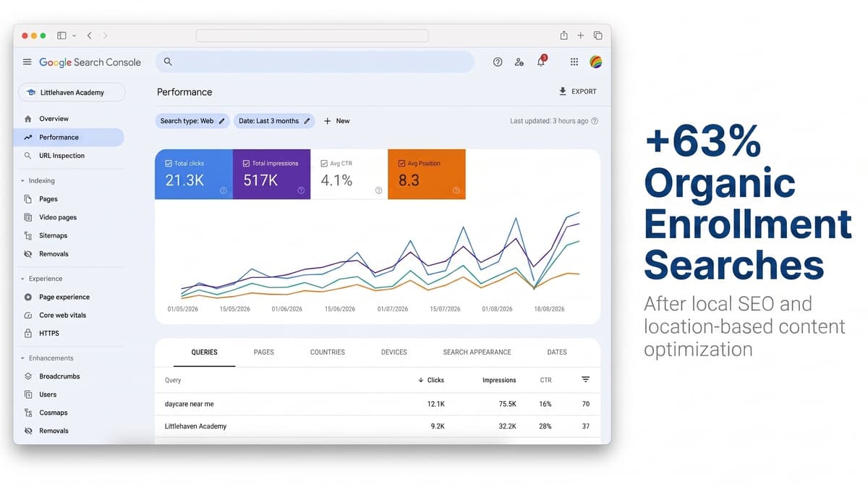This screenshot has height=485, width=868.
Task: Open a new Safari tab
Action: (x=580, y=35)
